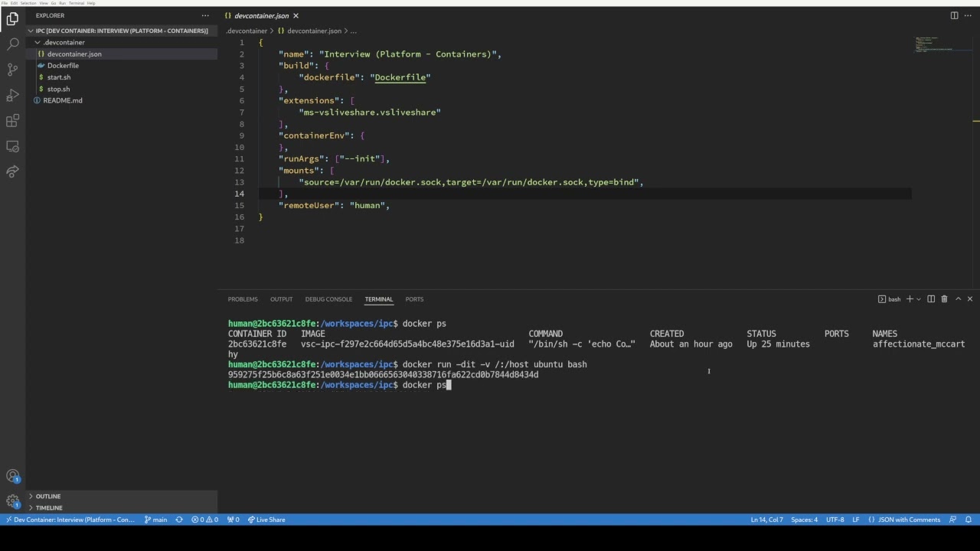
Task: Create a new terminal with plus icon
Action: (910, 299)
